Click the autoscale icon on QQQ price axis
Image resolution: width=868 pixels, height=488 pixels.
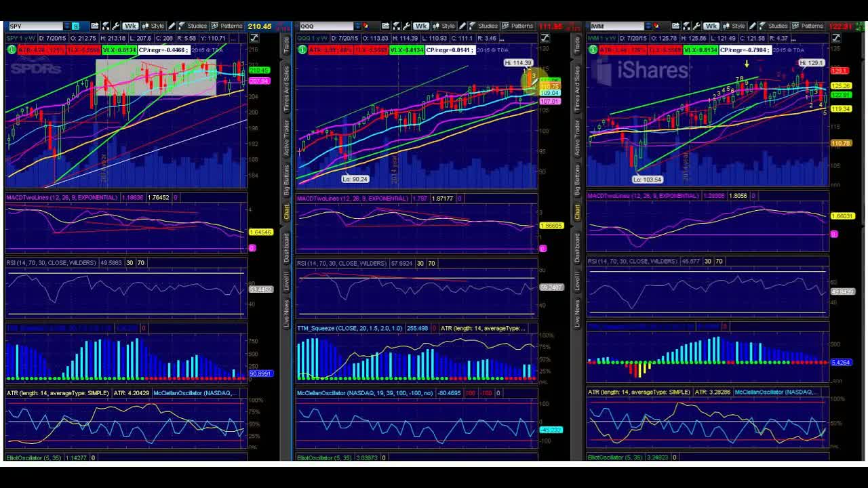click(545, 38)
